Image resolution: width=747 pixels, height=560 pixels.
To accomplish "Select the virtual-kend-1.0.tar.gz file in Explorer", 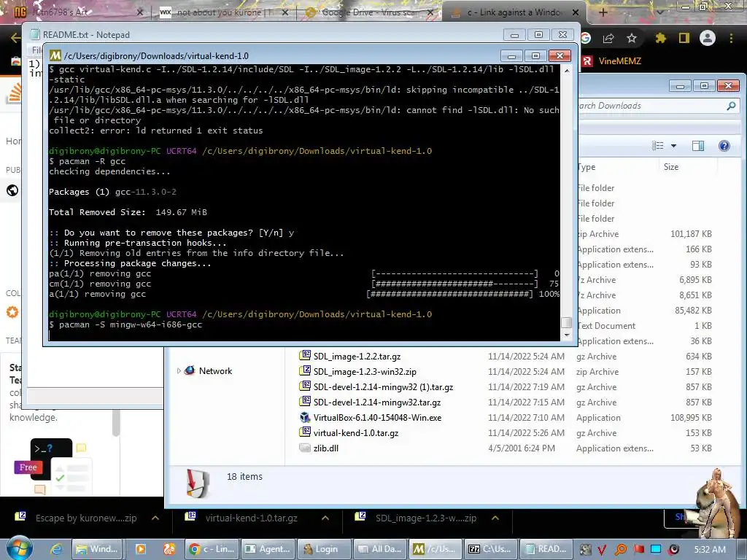I will (356, 433).
